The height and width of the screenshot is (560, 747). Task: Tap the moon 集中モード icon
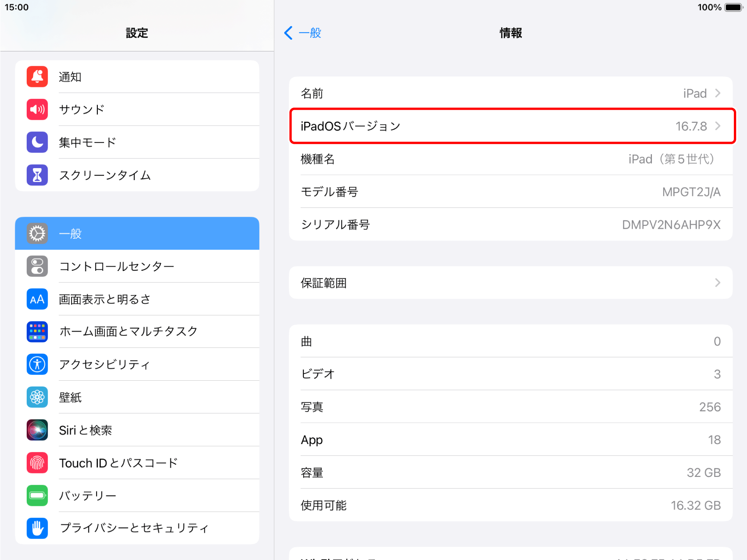coord(37,142)
